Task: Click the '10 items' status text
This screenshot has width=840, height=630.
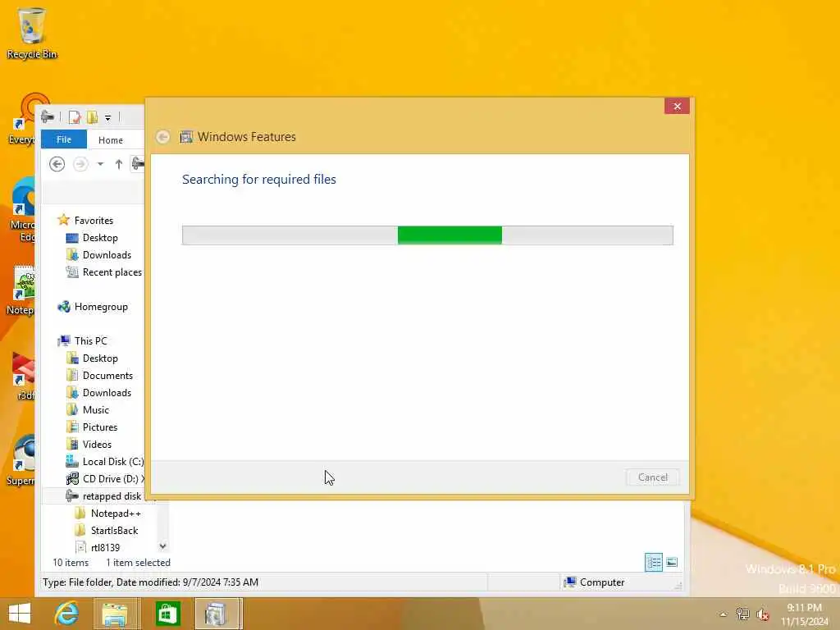Action: 71,563
